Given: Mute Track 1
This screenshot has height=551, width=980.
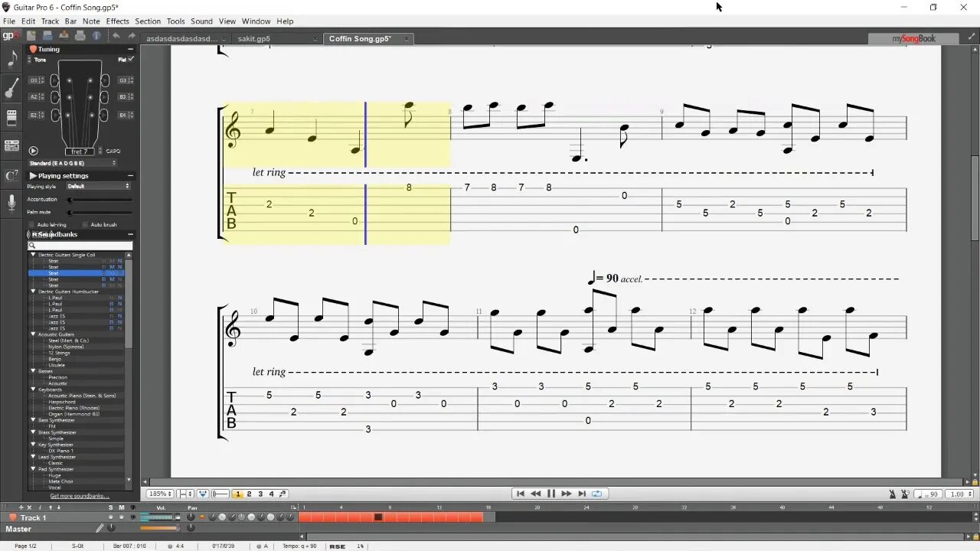Looking at the screenshot, I should click(x=121, y=517).
